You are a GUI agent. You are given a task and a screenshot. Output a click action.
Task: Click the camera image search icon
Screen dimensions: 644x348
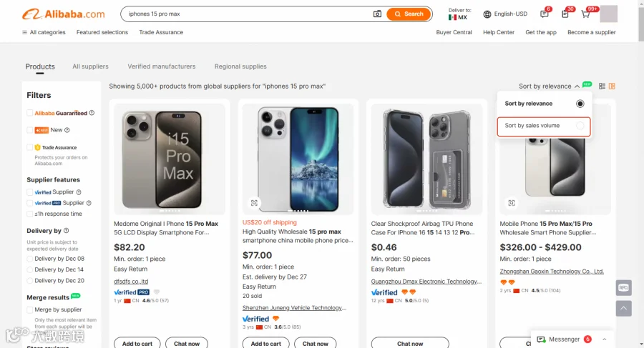click(377, 14)
